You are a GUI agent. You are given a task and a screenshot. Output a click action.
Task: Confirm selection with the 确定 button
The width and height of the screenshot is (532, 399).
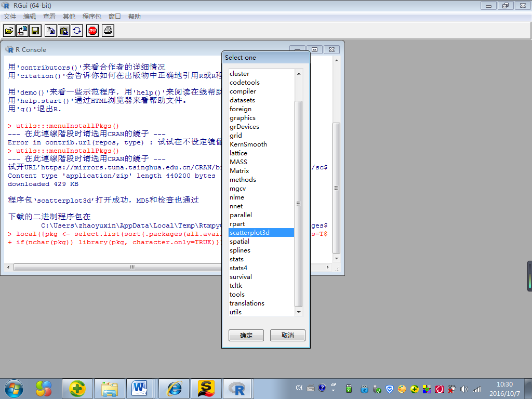pyautogui.click(x=246, y=335)
